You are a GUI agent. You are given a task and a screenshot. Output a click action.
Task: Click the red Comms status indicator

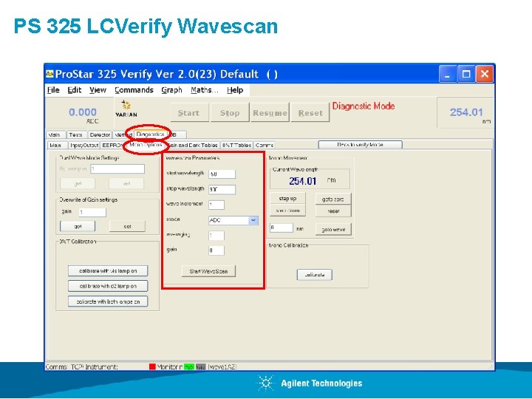click(152, 366)
